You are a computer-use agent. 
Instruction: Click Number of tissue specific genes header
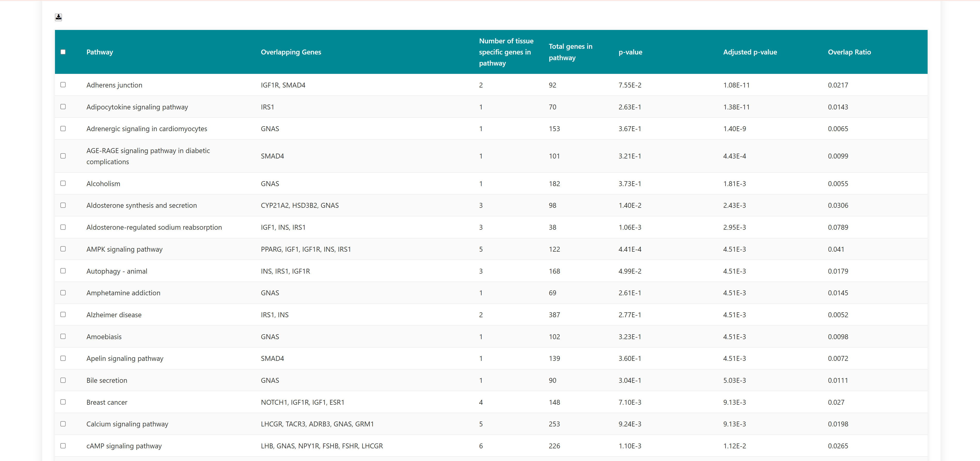tap(506, 52)
